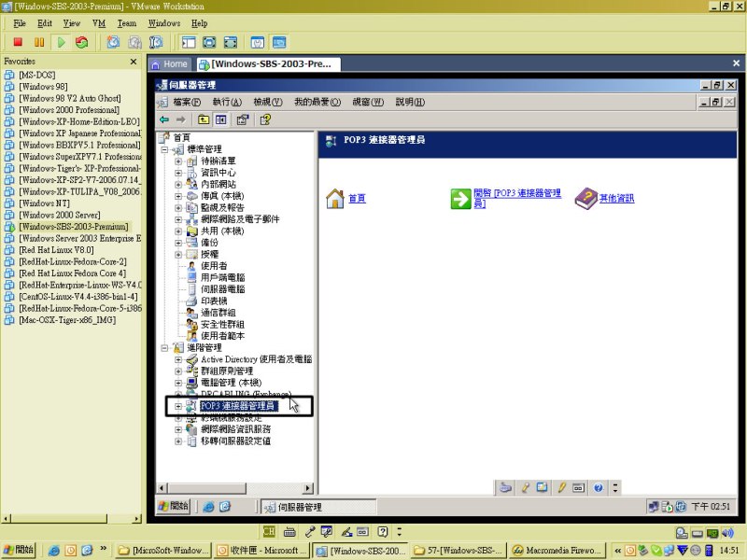Click the host 開始 Start button
747x560 pixels.
pos(18,550)
